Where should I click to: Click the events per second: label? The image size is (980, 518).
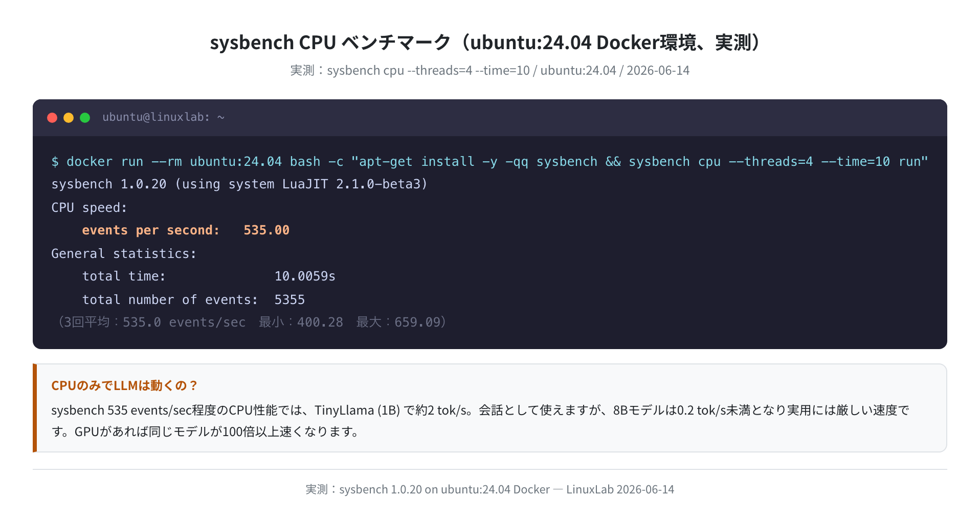(151, 230)
